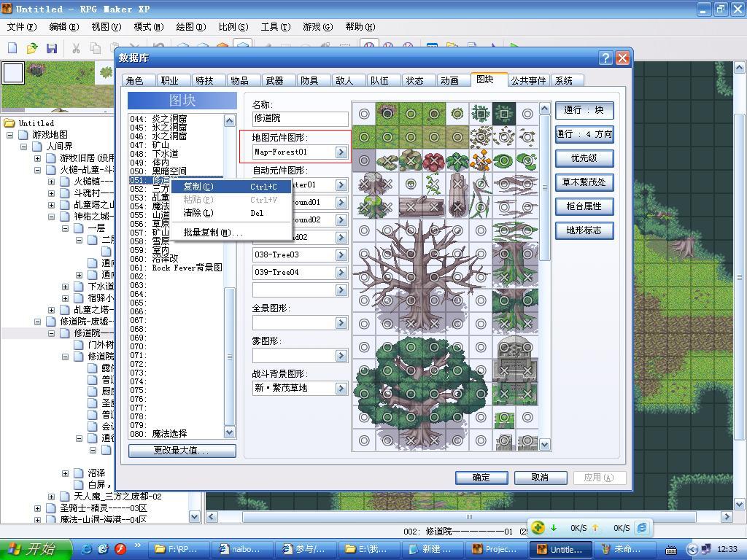Switch to the Projec... taskbar window

495,549
